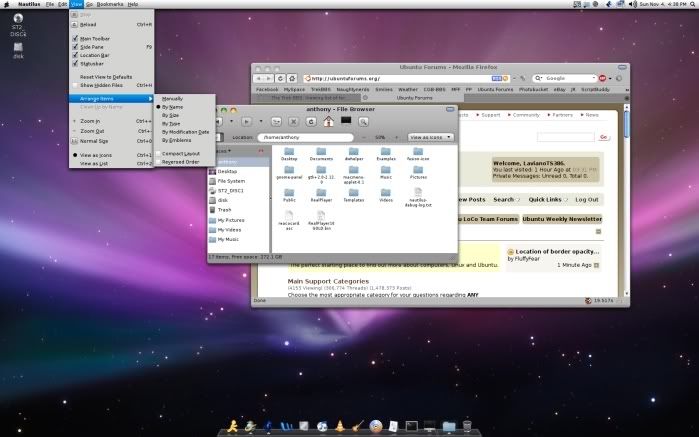
Task: Click the Trash icon in the dock
Action: tap(467, 426)
